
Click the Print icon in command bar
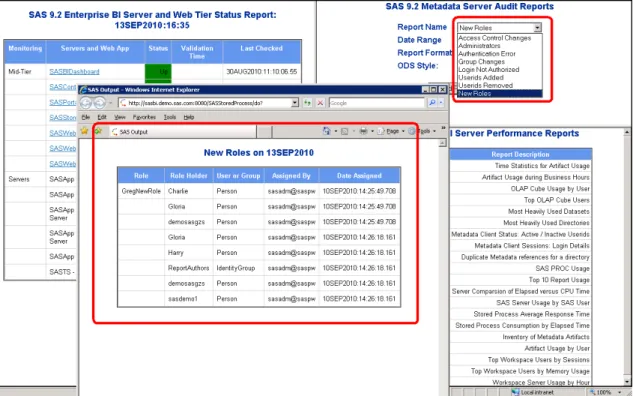click(x=363, y=131)
